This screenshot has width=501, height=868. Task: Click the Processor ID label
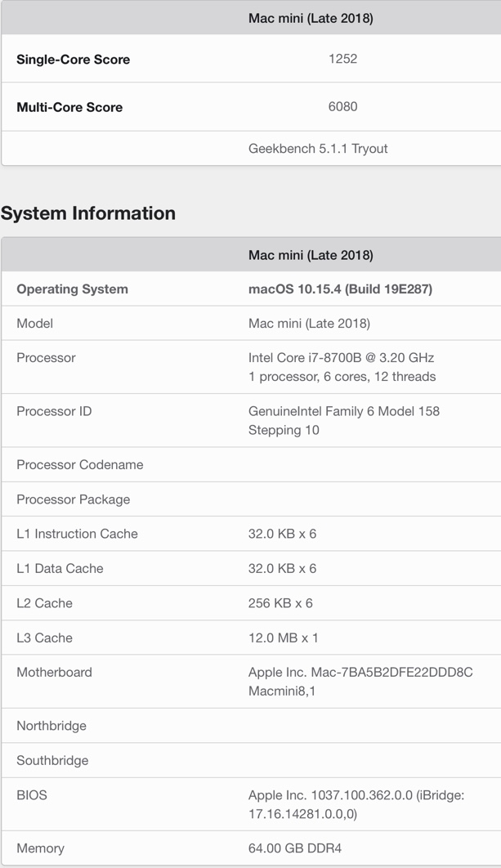[54, 411]
